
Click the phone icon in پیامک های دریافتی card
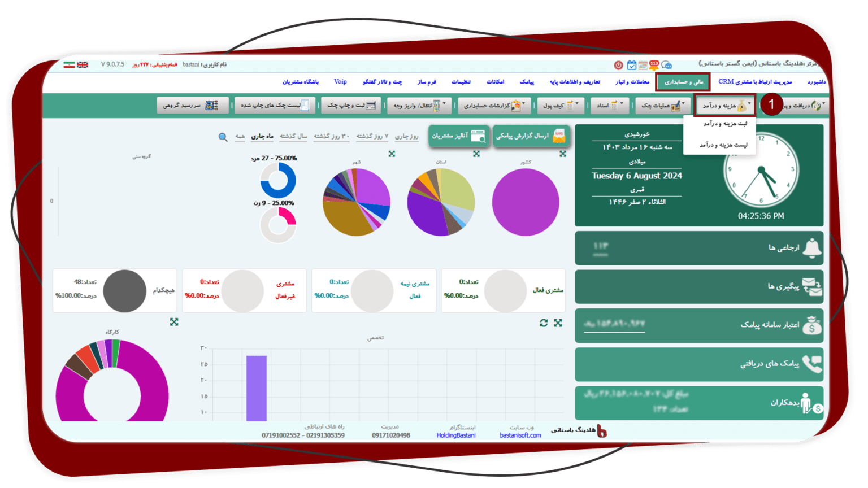click(x=812, y=364)
